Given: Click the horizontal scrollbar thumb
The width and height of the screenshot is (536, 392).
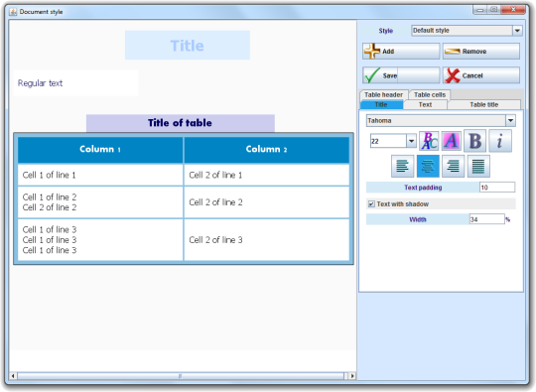Looking at the screenshot, I should 181,376.
